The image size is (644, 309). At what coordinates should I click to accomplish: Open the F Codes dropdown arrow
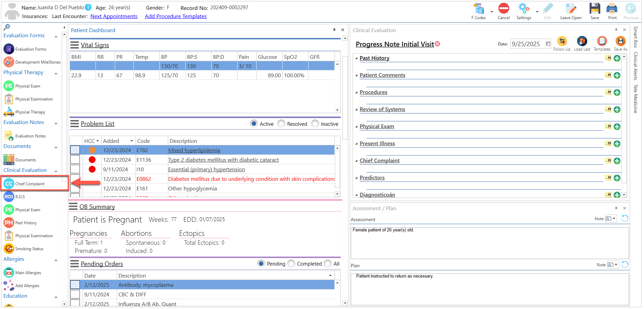coord(492,12)
